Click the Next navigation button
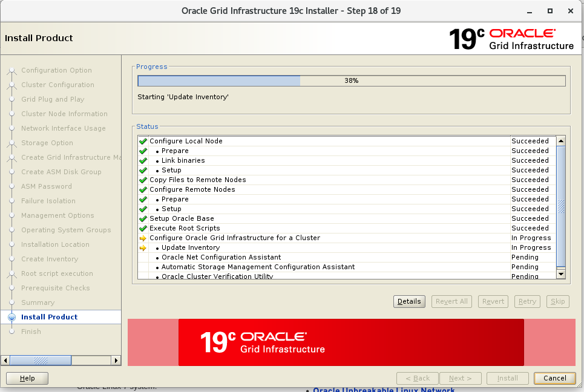The image size is (584, 392). pos(461,378)
